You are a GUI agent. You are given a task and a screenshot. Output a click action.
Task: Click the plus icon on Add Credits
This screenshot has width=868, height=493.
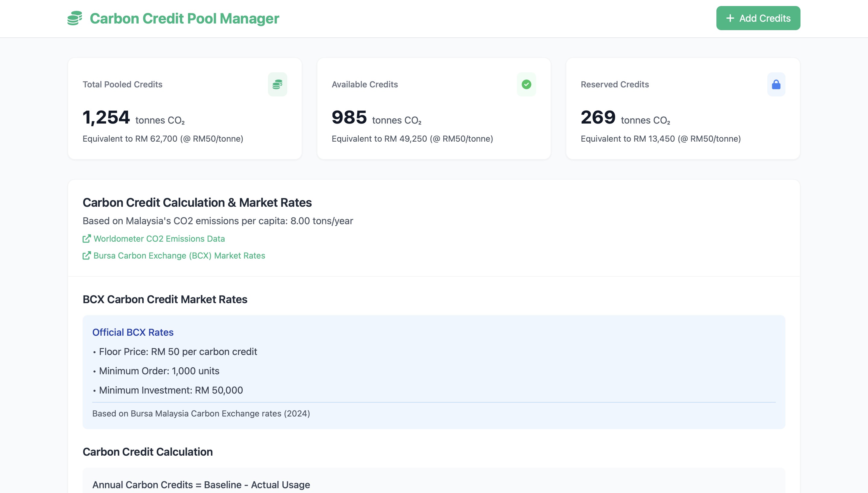[x=730, y=18]
